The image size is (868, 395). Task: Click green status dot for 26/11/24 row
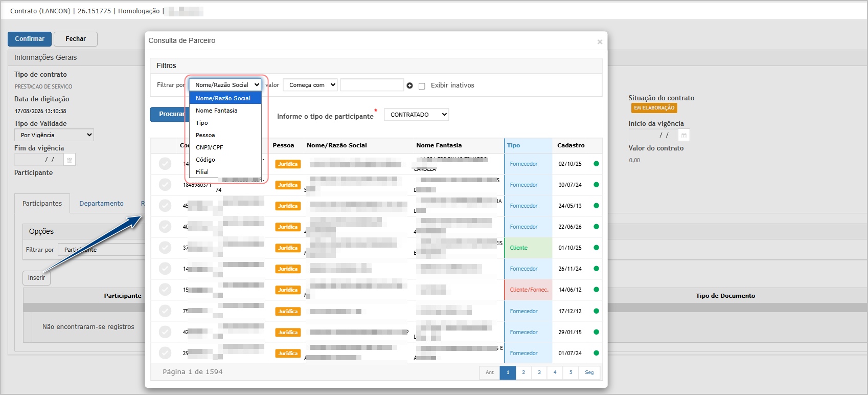[596, 269]
